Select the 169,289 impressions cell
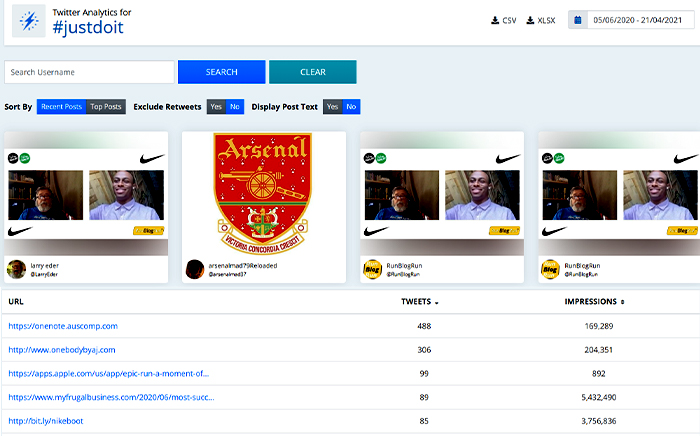Image resolution: width=700 pixels, height=436 pixels. coord(599,326)
